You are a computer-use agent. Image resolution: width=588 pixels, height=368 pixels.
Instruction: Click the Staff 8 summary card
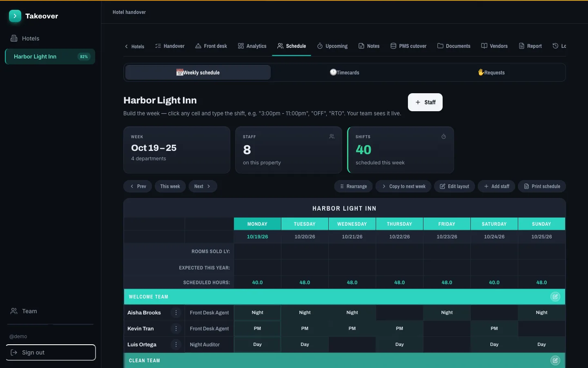[289, 150]
